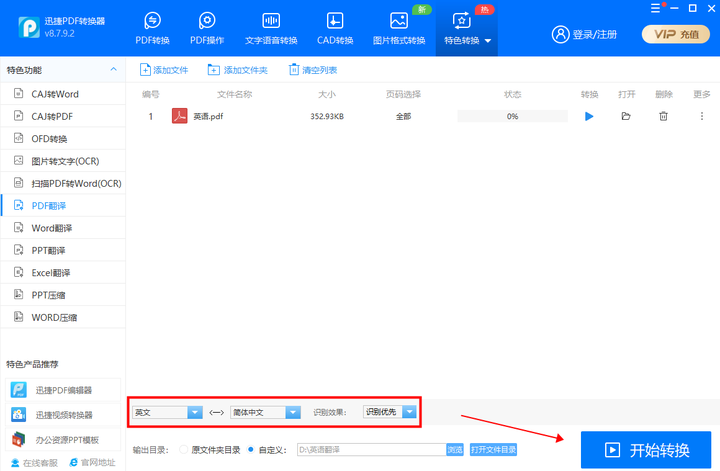This screenshot has height=471, width=720.
Task: Open the 文字语音转换 module icon
Action: click(x=271, y=21)
